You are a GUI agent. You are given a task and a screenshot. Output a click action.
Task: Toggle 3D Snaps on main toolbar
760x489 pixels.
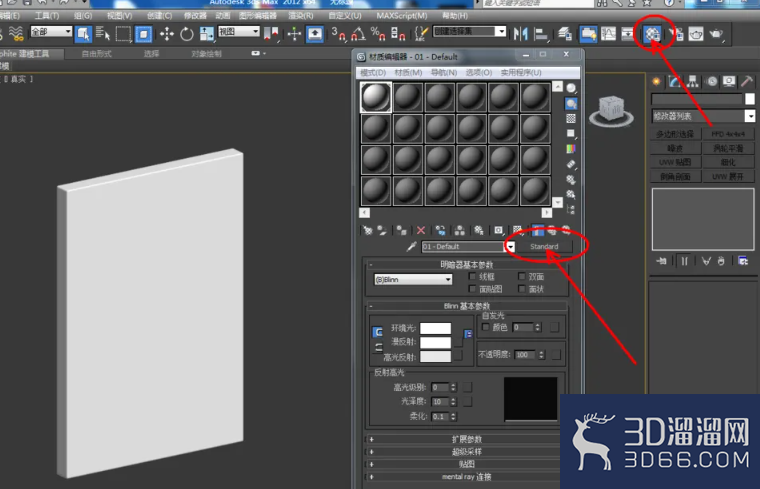click(338, 34)
